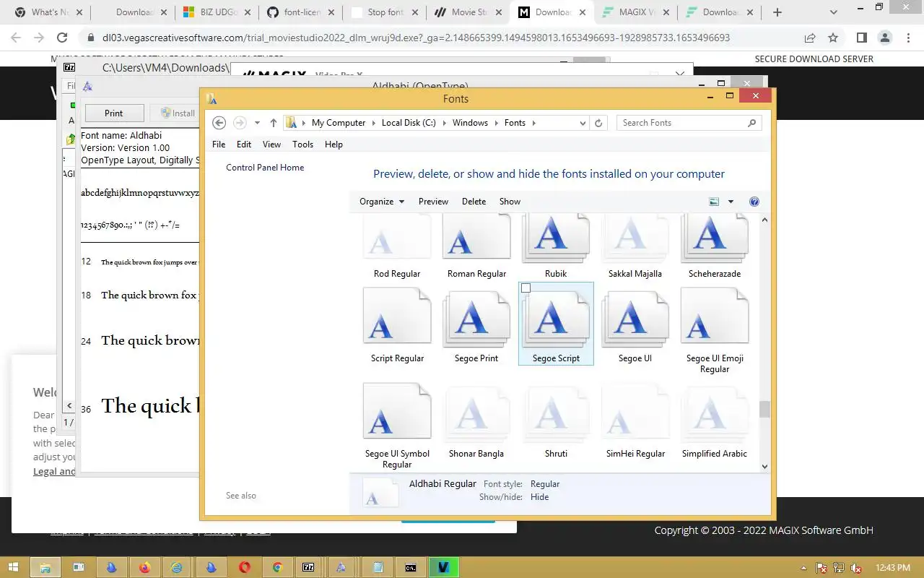Screen dimensions: 924x578
Task: Click the Chrome address bar URL
Action: (x=417, y=38)
